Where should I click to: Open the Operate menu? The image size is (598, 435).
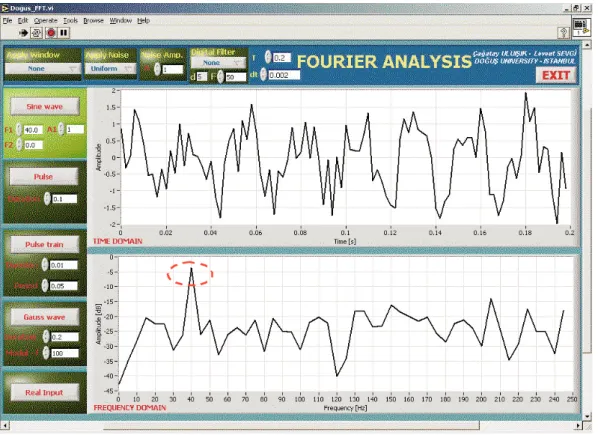[45, 21]
